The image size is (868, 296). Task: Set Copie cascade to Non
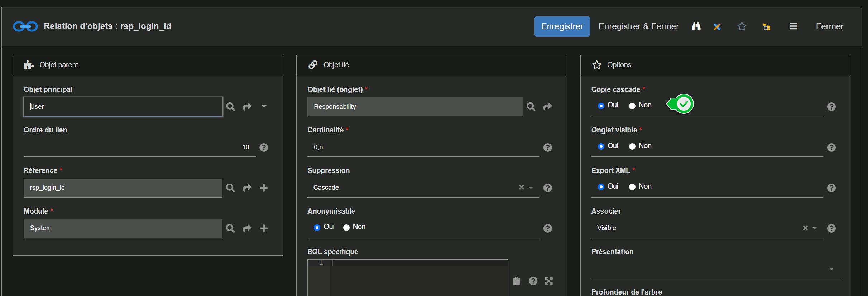tap(632, 106)
